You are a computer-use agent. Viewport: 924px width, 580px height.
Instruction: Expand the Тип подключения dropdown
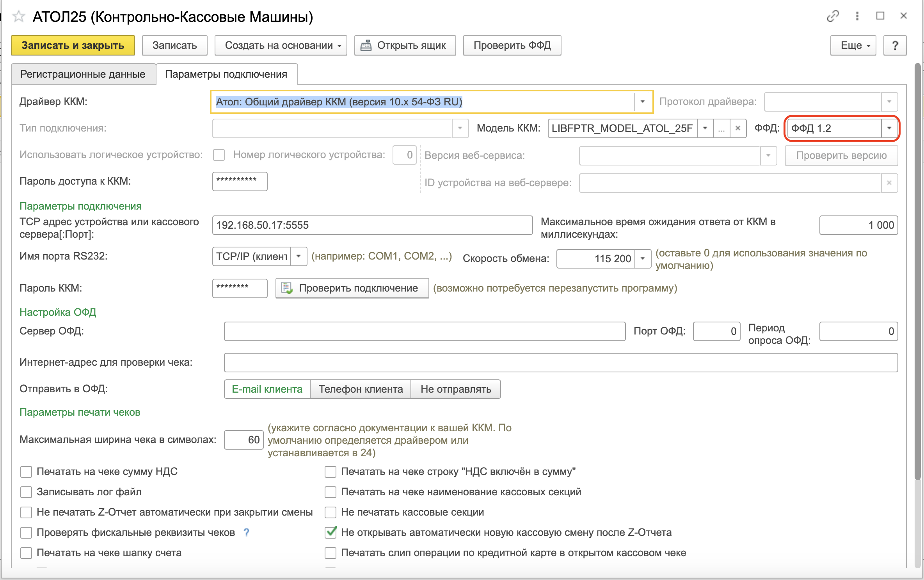tap(460, 128)
